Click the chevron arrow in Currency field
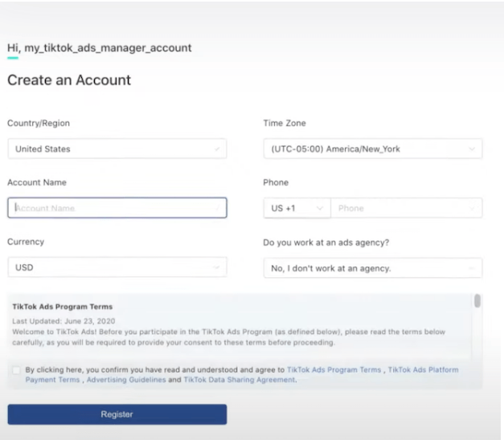 pyautogui.click(x=216, y=267)
